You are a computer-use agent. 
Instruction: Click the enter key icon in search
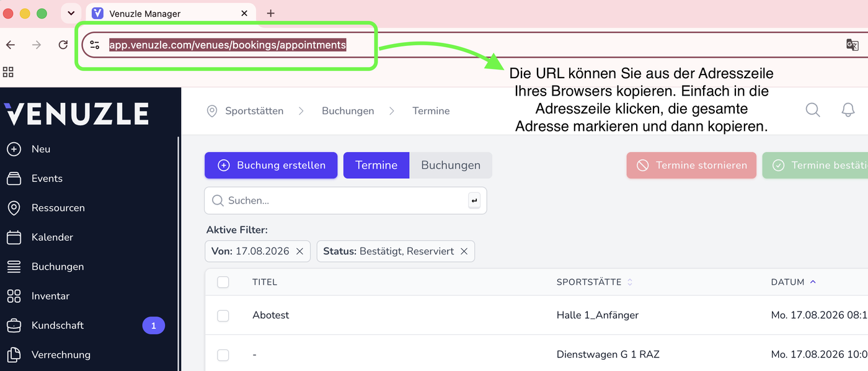coord(474,200)
